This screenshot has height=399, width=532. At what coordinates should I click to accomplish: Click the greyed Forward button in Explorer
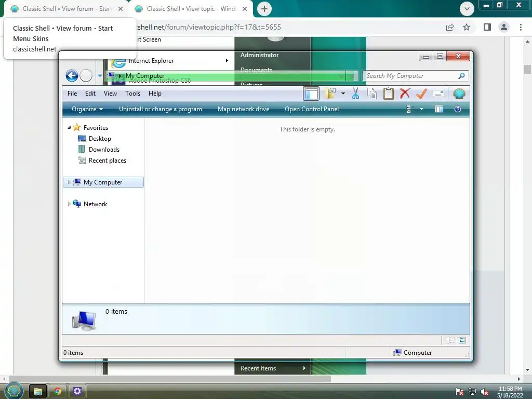coord(86,76)
